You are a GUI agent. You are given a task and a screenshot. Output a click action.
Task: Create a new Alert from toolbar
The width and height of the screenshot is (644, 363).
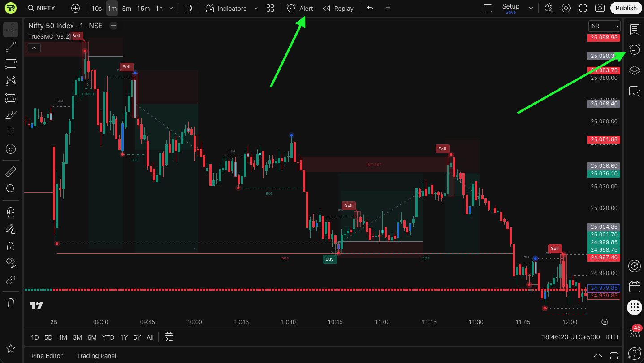[x=300, y=8]
